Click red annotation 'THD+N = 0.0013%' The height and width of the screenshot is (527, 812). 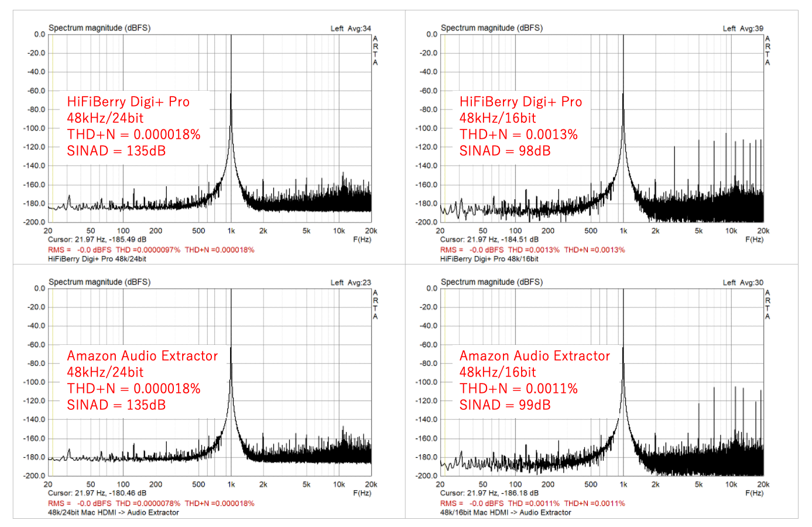[519, 135]
